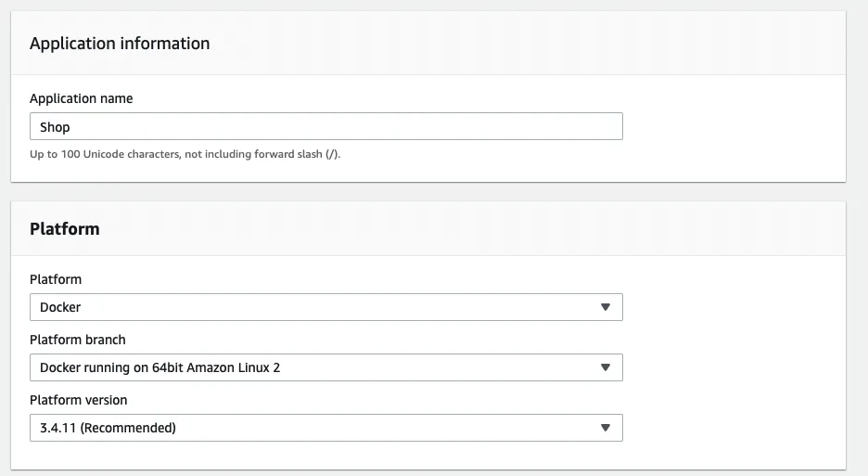
Task: Click the bold Platform section heading
Action: pos(64,228)
